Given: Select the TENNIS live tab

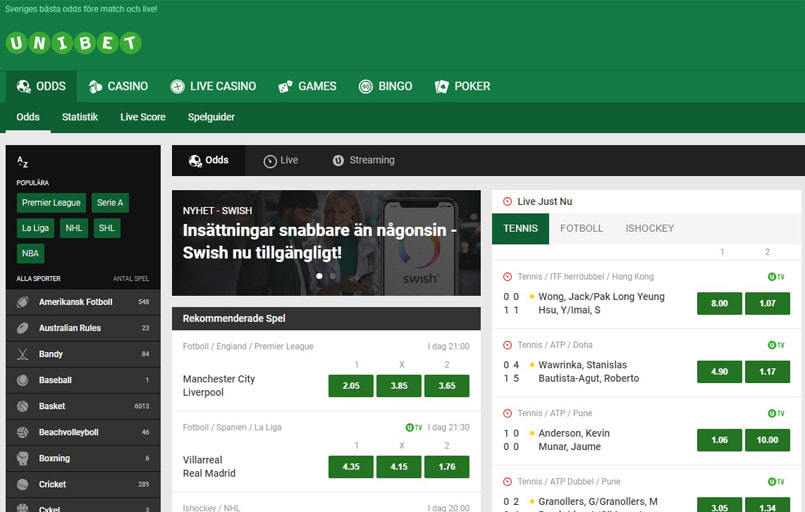Looking at the screenshot, I should 520,229.
